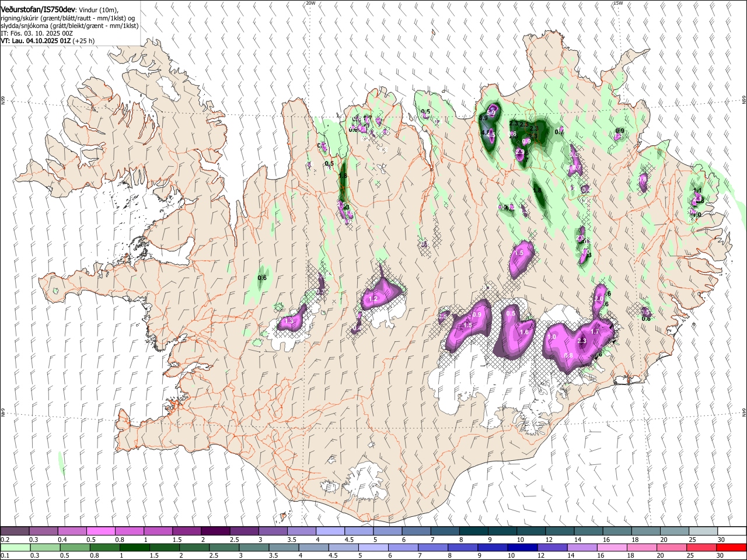Viewport: 747px width, 560px height.
Task: Click the violet 12–14 rain legend swatch
Action: 551,547
